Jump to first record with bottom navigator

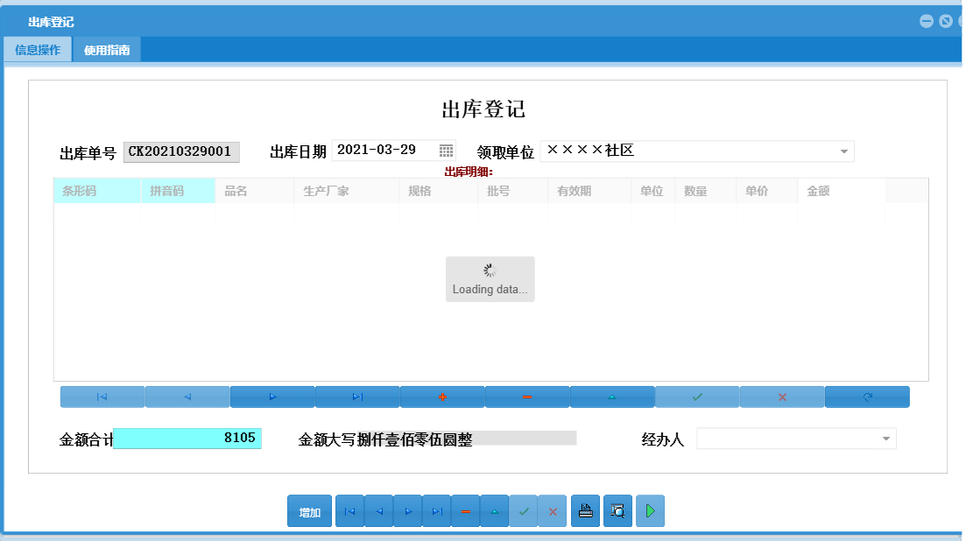click(349, 510)
